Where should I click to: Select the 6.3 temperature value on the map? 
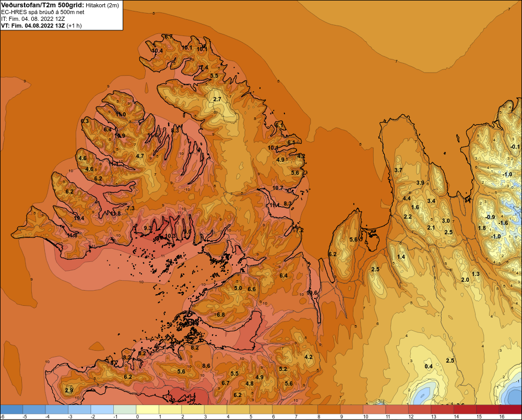85,121
